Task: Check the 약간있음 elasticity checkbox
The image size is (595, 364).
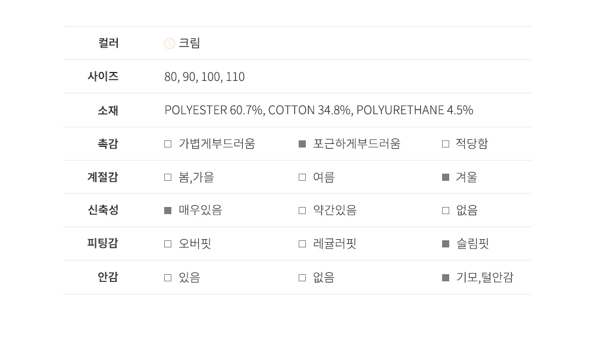Action: tap(302, 211)
